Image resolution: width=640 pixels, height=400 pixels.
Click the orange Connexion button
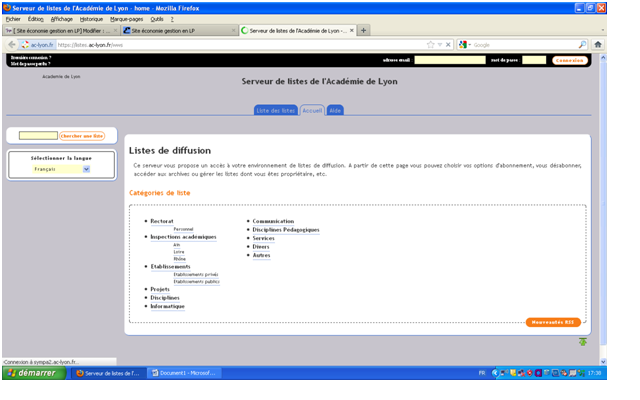pos(570,60)
